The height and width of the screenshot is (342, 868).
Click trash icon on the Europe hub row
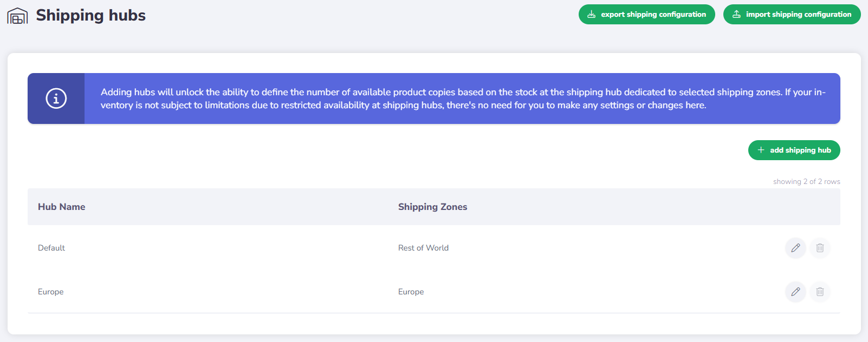click(x=820, y=292)
